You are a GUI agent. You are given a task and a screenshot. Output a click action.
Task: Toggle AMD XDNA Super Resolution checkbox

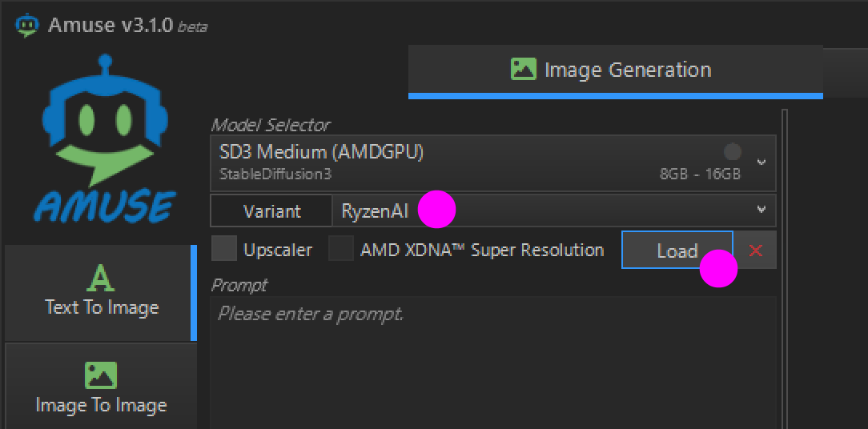tap(342, 250)
